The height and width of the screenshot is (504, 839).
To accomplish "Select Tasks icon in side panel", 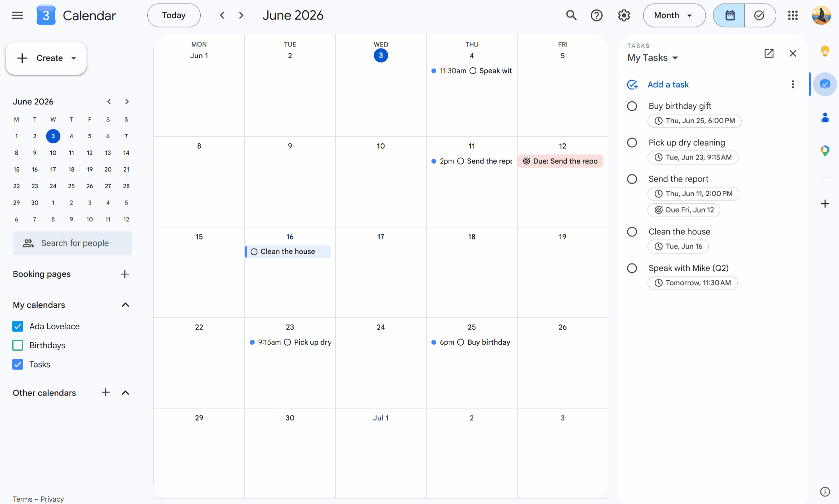I will coord(825,84).
